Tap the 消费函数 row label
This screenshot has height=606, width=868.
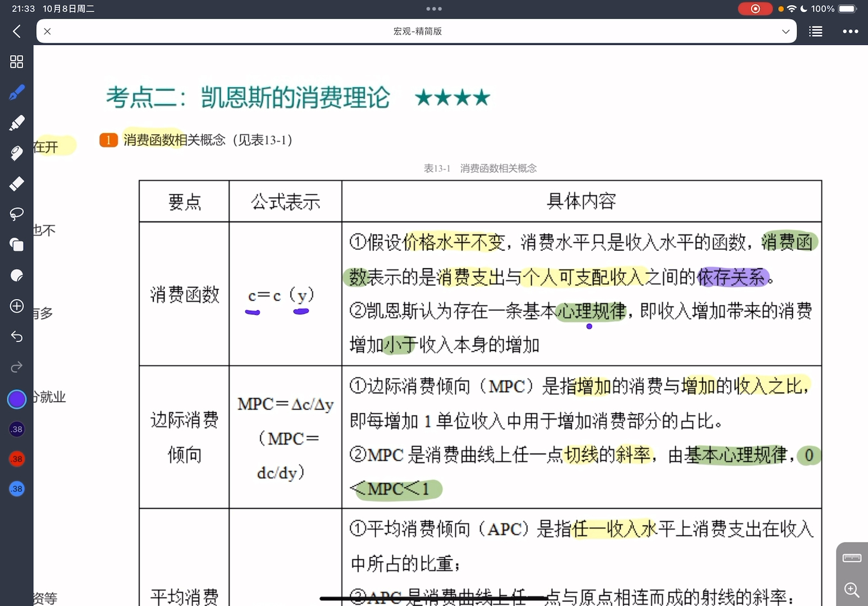[184, 294]
